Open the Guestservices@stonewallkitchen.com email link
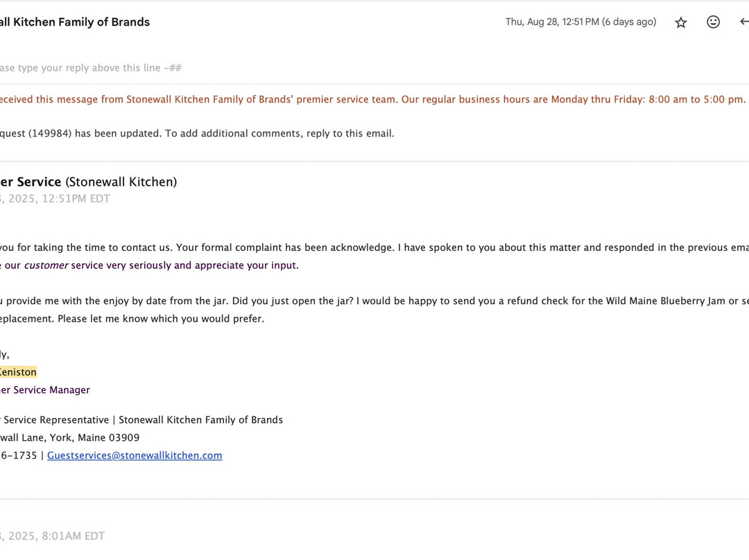 (135, 455)
